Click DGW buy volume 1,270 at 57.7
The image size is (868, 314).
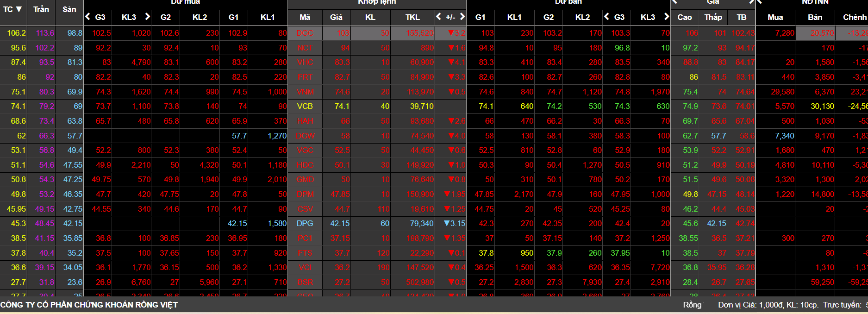click(x=277, y=136)
